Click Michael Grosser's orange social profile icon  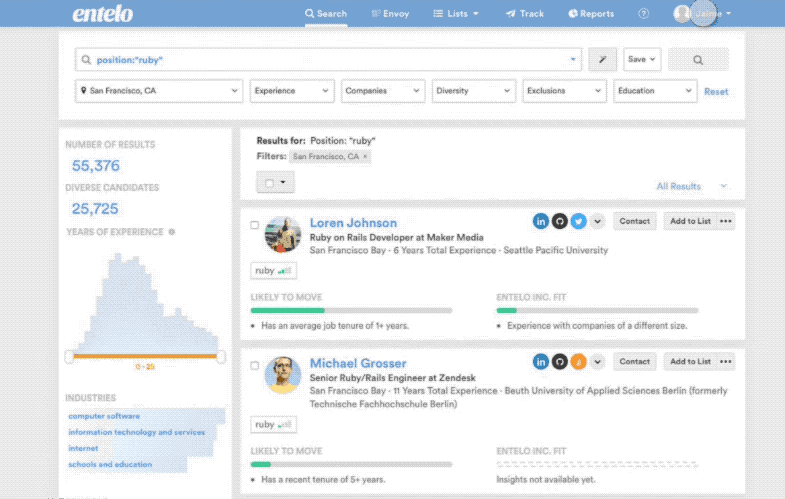click(x=578, y=361)
